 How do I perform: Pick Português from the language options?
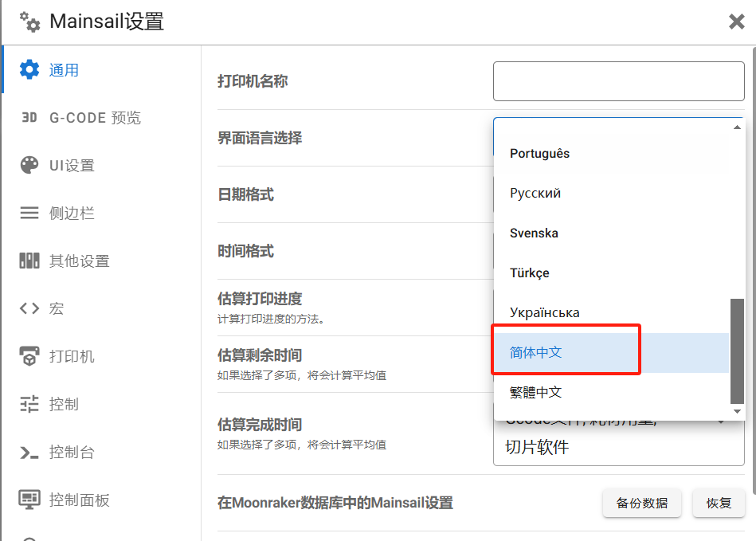click(540, 153)
